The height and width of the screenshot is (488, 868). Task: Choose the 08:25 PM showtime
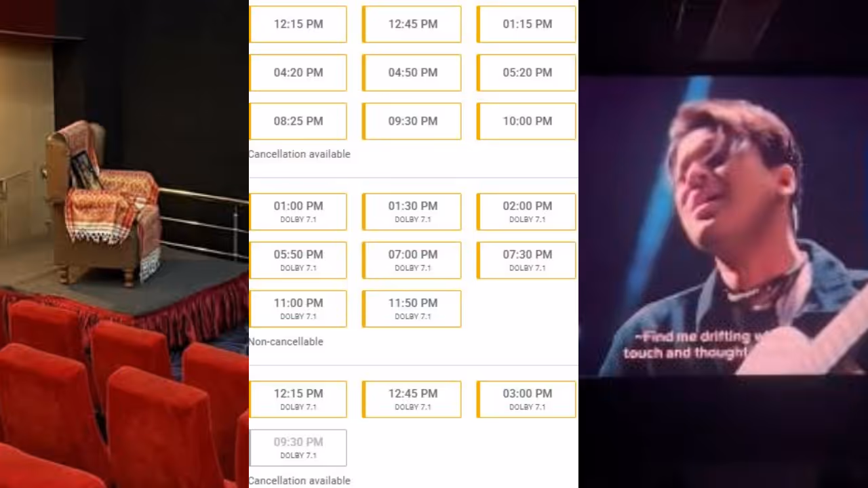pos(298,121)
